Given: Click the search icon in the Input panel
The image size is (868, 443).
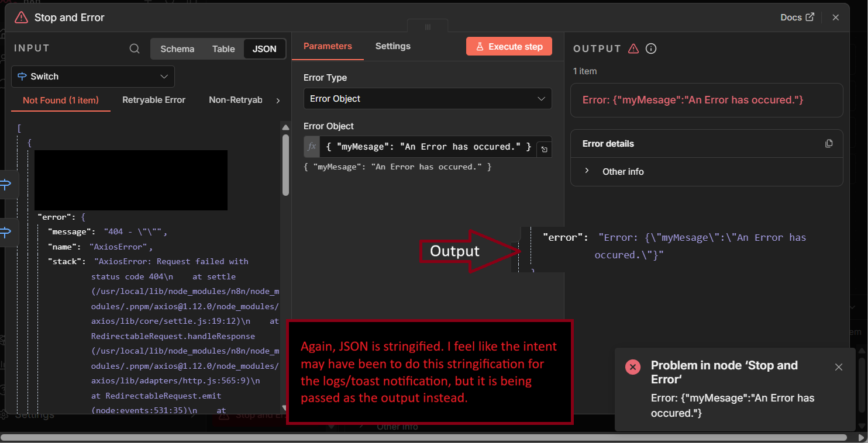Looking at the screenshot, I should click(x=135, y=49).
